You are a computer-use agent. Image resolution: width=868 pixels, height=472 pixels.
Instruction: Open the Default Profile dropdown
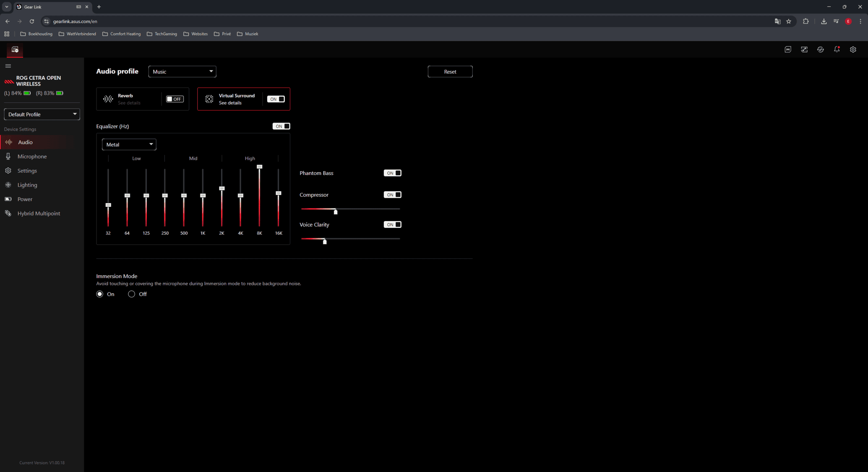42,114
